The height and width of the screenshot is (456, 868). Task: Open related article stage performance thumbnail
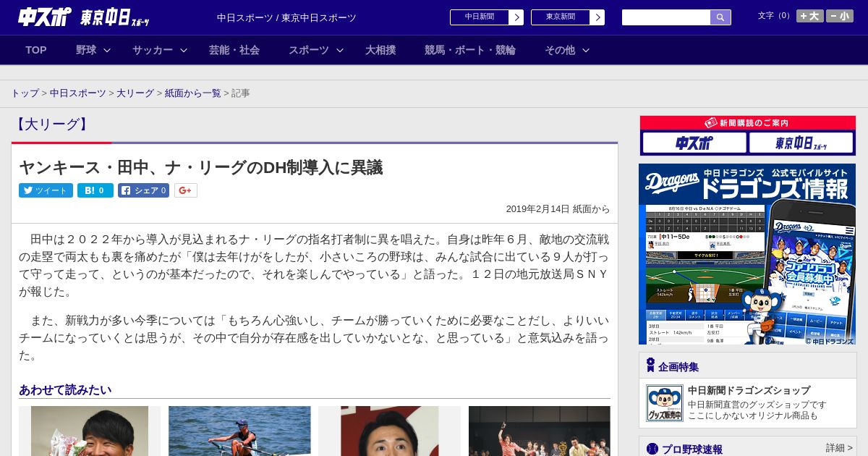click(540, 431)
